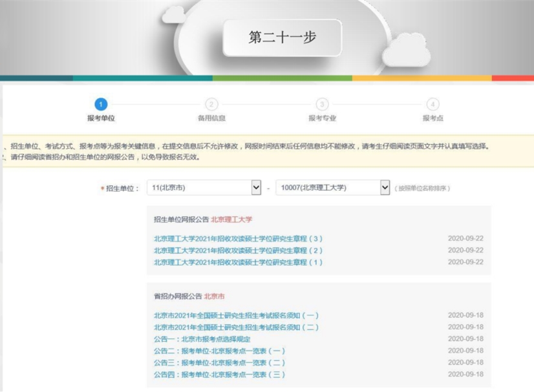
Task: Open the 10007(北京理工大学) school dropdown
Action: 332,188
